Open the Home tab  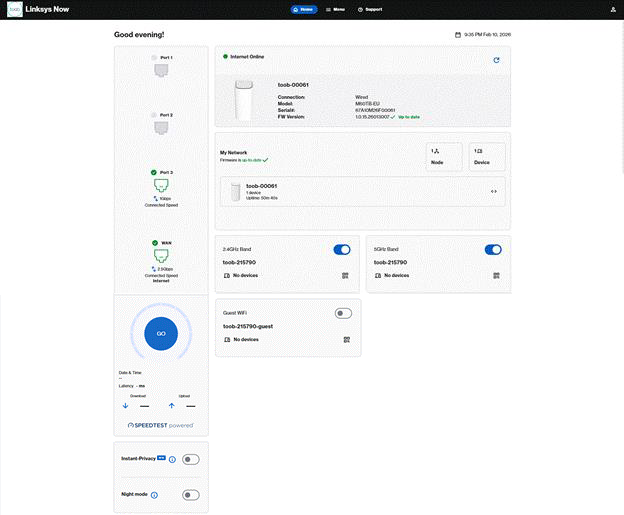(304, 10)
